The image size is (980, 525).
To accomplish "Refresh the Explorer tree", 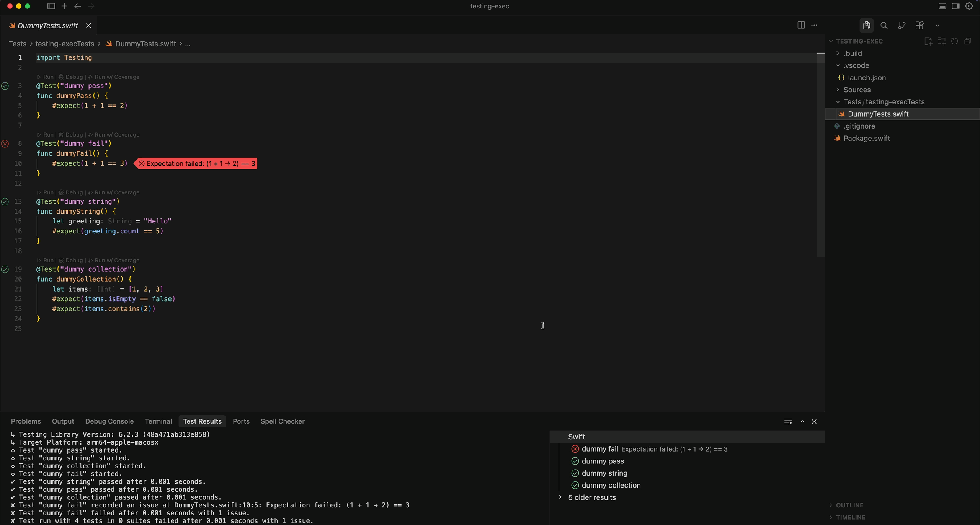I will (954, 41).
